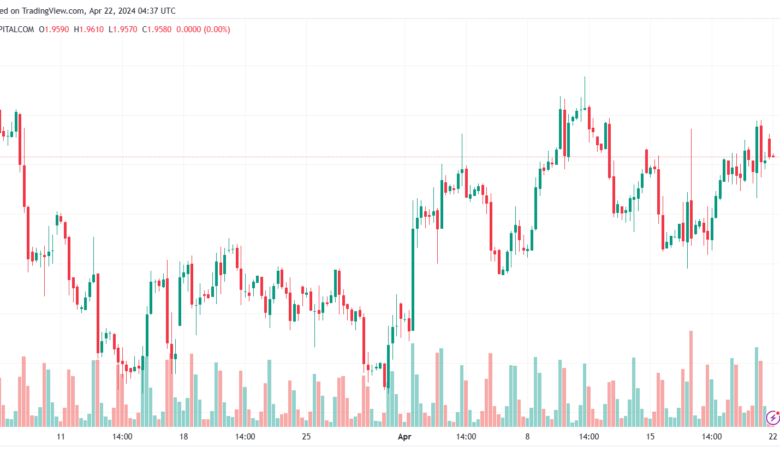Viewport: 780px width, 470px height.
Task: Click the tallest red volume bar near 15
Action: [691, 378]
